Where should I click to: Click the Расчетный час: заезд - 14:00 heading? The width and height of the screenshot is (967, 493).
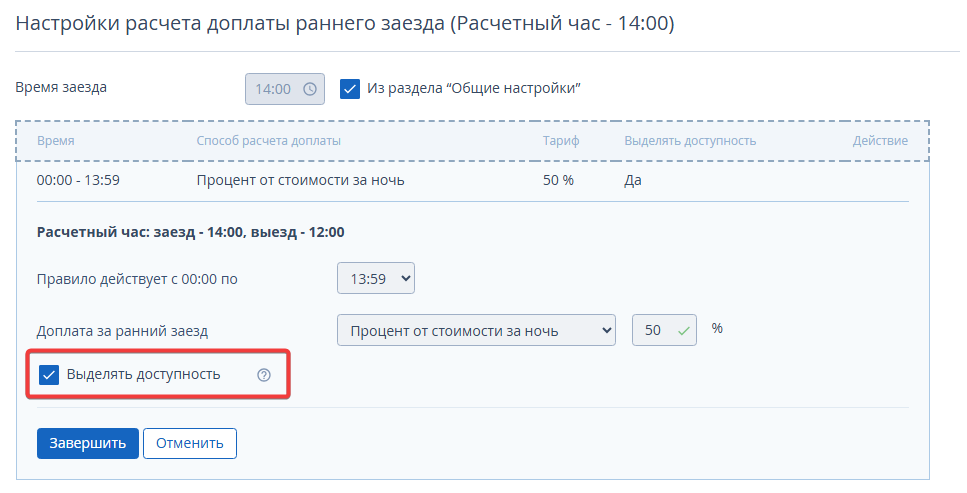[191, 232]
